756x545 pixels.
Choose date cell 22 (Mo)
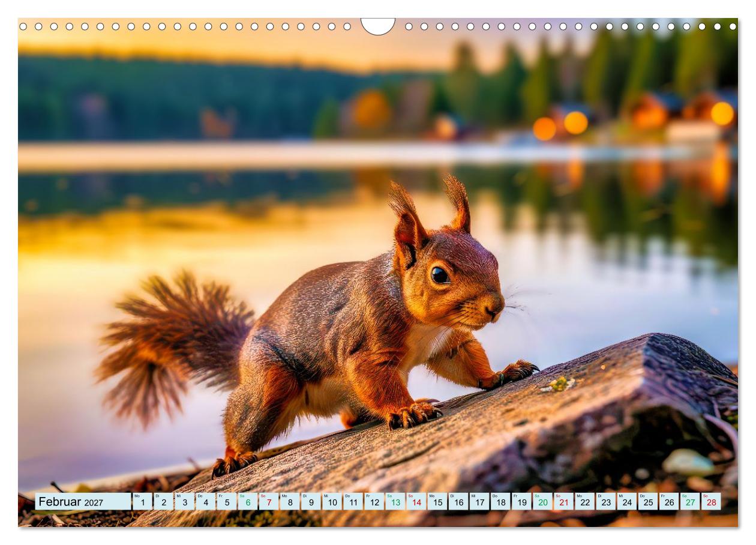point(584,502)
